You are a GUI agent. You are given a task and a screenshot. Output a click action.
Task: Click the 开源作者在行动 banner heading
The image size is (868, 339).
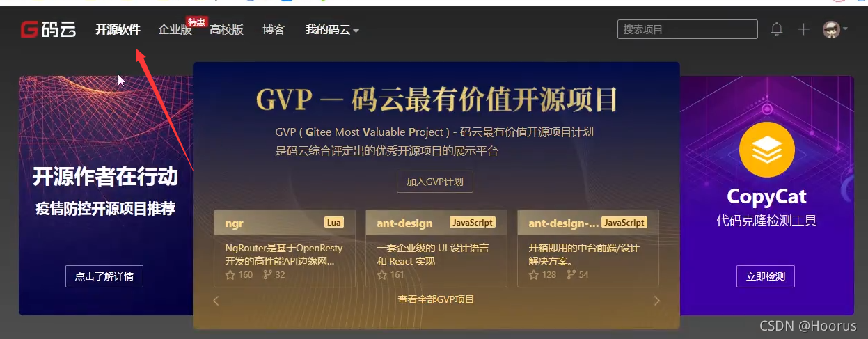[x=105, y=177]
